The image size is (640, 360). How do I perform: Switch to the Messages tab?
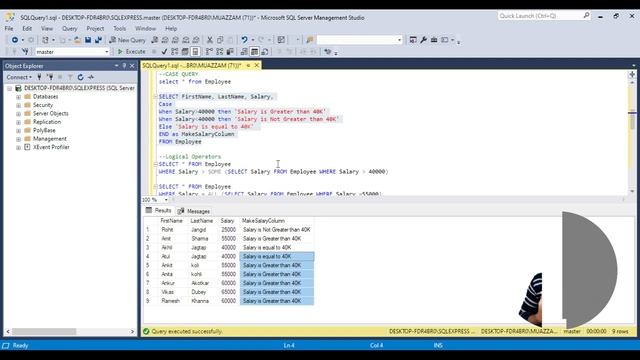(x=194, y=211)
